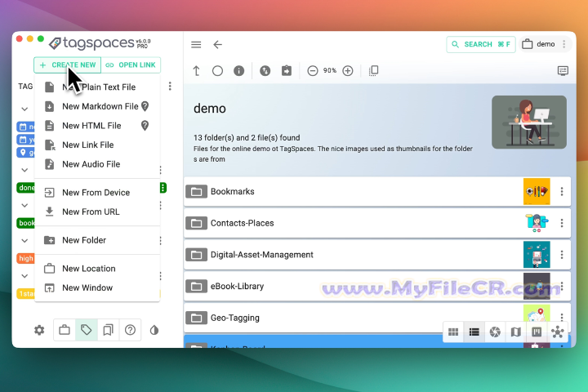The image size is (588, 392).
Task: Click the paste clipboard icon
Action: click(x=287, y=70)
